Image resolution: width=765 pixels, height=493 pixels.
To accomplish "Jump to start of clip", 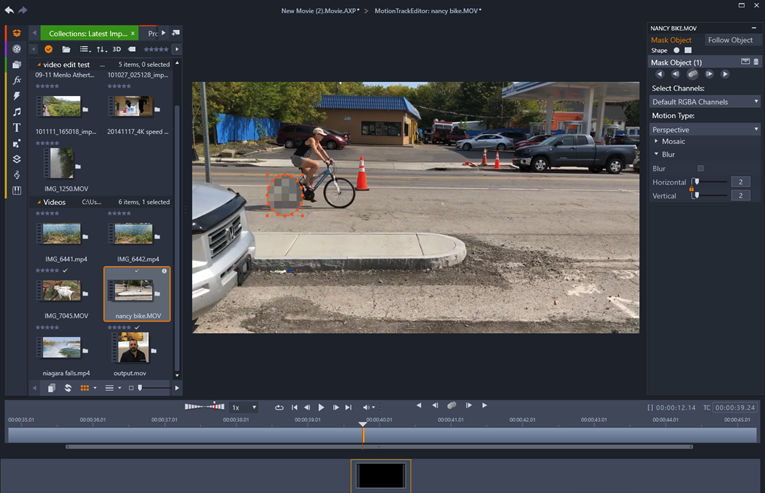I will click(x=294, y=407).
